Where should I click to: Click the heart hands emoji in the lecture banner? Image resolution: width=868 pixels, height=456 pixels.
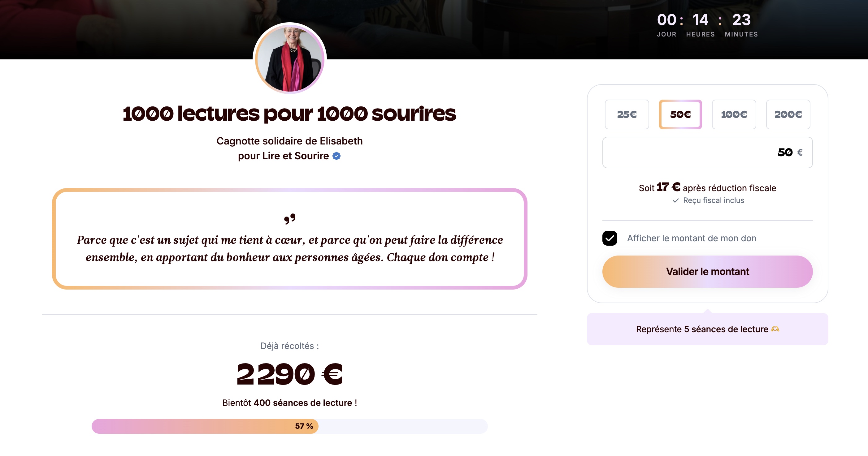(775, 329)
